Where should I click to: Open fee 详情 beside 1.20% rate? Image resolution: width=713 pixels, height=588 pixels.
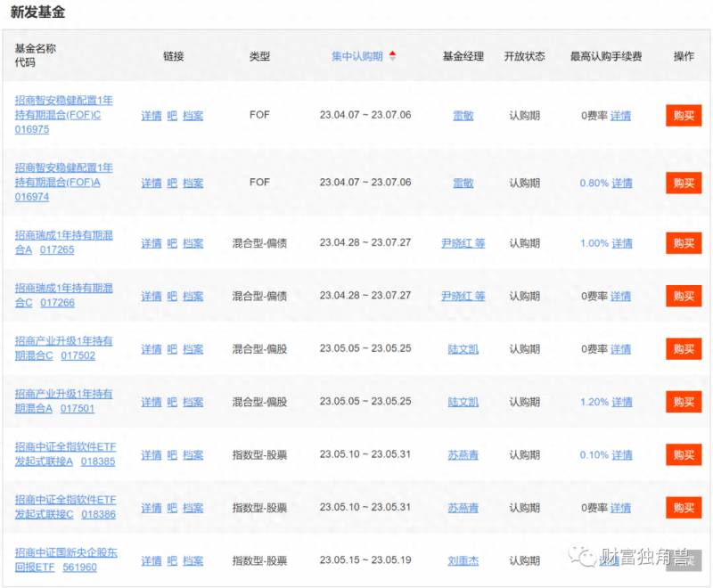click(621, 402)
